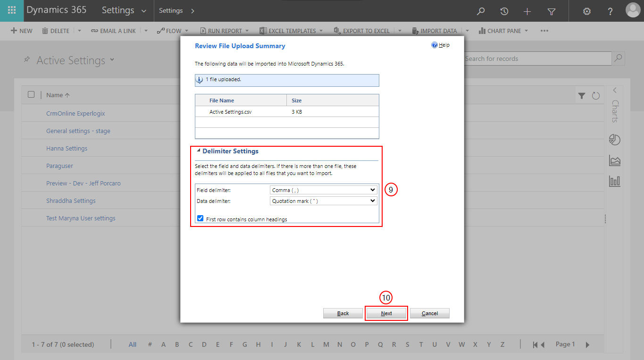Click the search magnifier in top bar
Image resolution: width=644 pixels, height=360 pixels.
click(481, 11)
